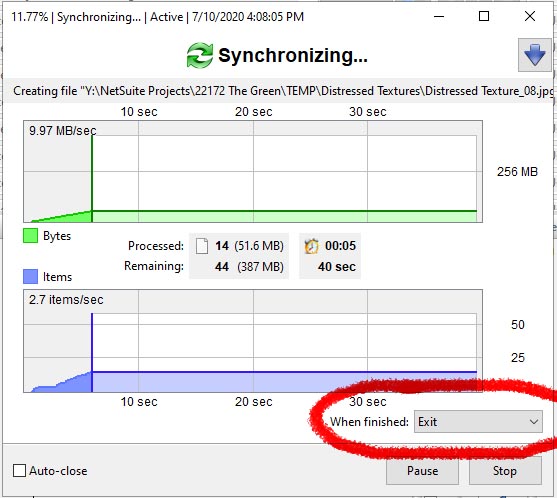557x498 pixels.
Task: Click the 00:05 elapsed time value
Action: [340, 246]
